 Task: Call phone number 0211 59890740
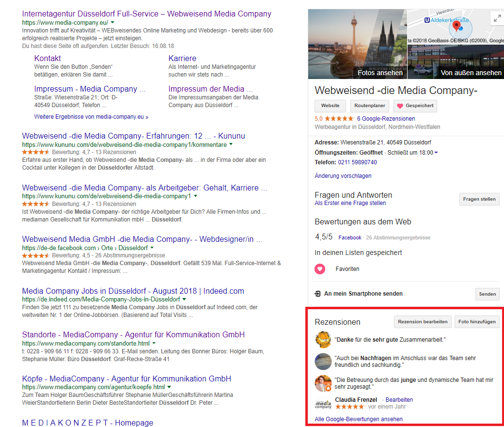(357, 162)
